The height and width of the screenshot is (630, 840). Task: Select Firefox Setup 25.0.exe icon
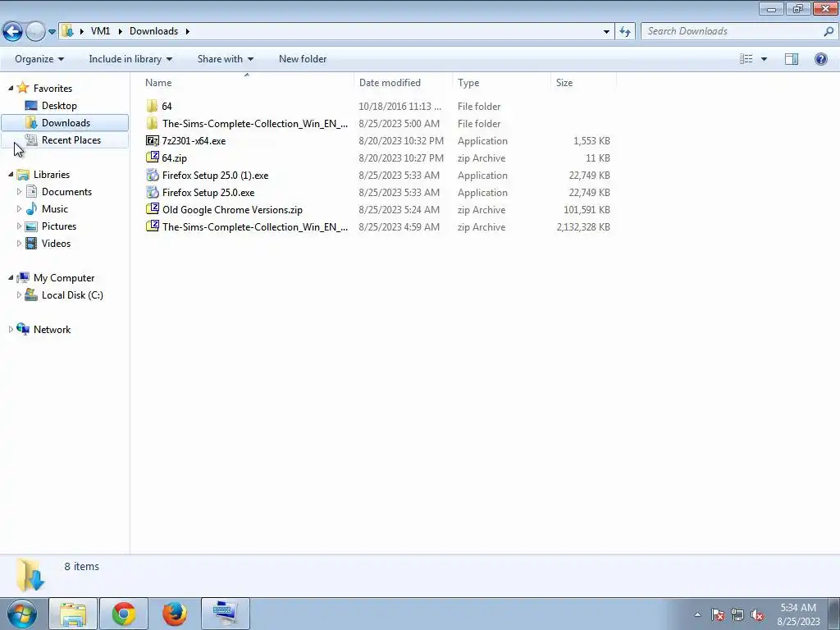152,192
